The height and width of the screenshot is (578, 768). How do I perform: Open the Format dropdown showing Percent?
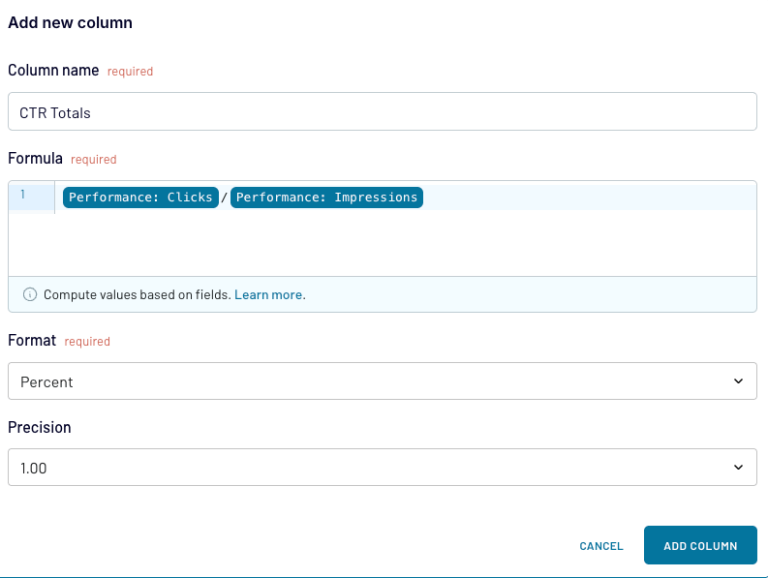coord(370,381)
